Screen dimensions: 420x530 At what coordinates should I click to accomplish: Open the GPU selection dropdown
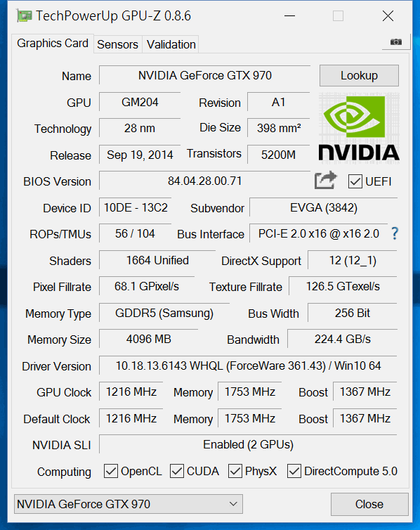click(x=129, y=504)
